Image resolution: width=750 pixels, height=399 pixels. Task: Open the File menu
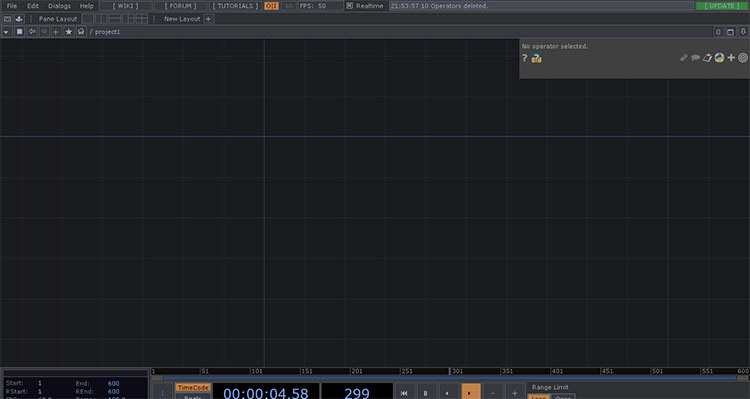pos(11,6)
